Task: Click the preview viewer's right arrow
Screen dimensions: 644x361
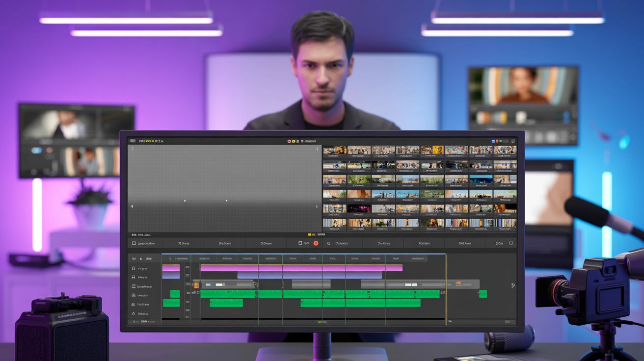Action: [x=316, y=206]
